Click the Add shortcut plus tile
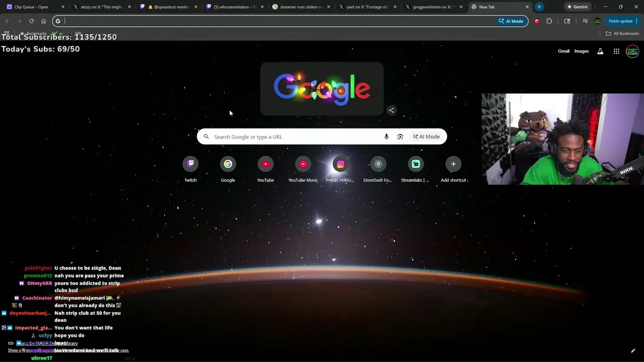The width and height of the screenshot is (644, 362). click(x=453, y=170)
